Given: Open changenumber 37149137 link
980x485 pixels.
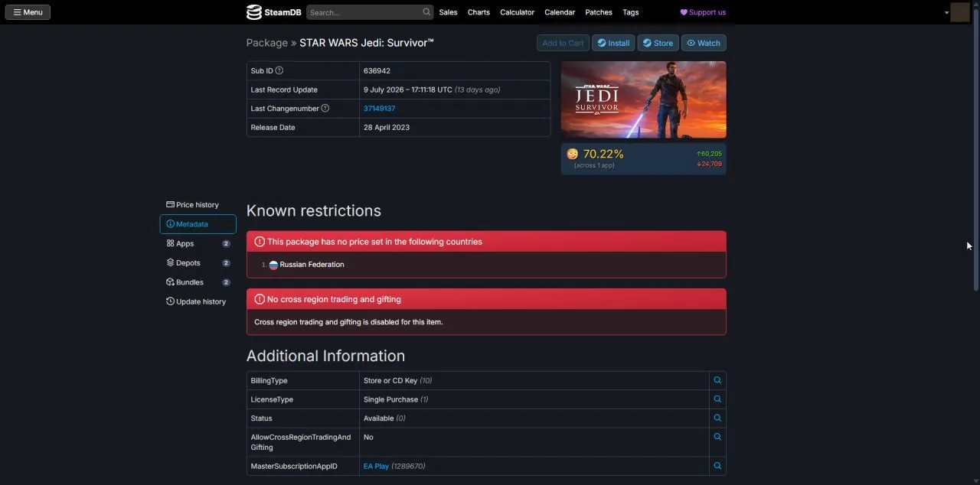Looking at the screenshot, I should pos(379,109).
